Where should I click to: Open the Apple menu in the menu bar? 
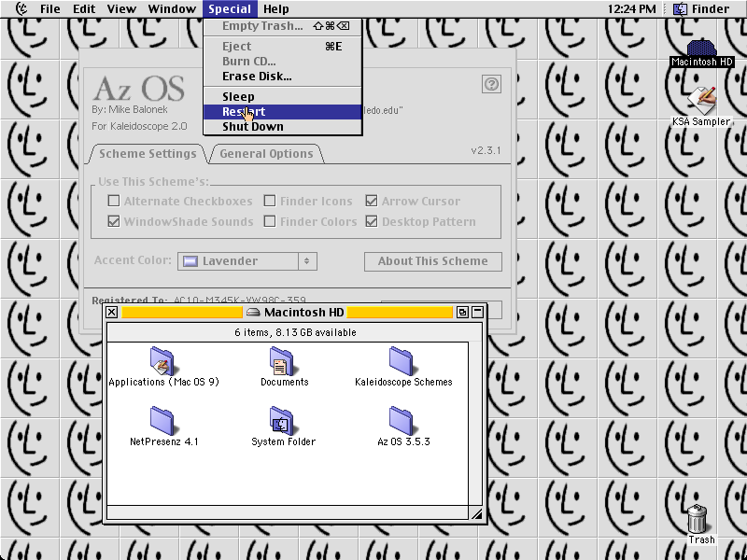click(21, 8)
